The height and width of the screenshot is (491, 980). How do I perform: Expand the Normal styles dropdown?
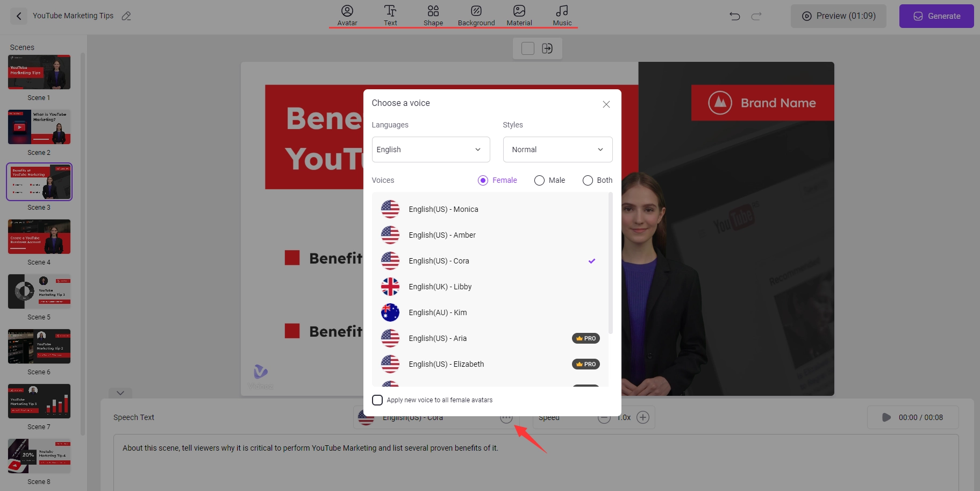click(557, 150)
